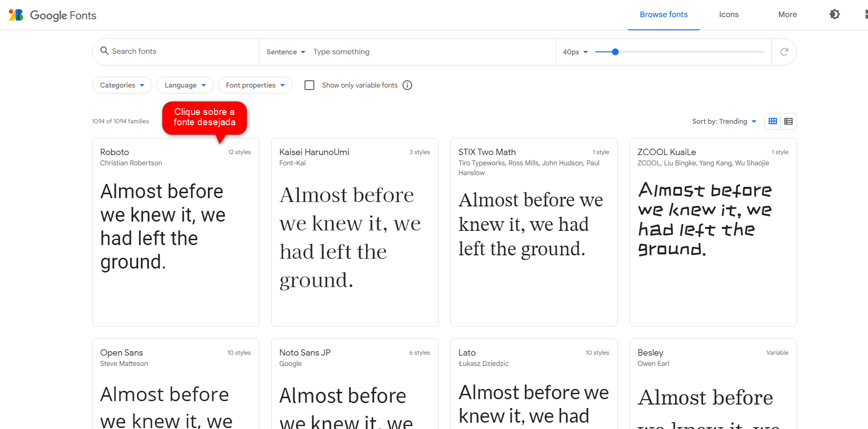
Task: Click the Steve Matteson author name
Action: click(124, 363)
